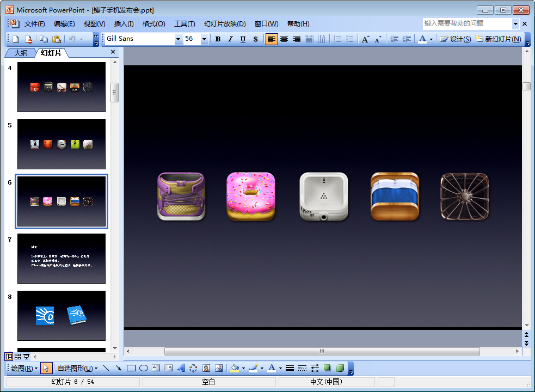
Task: Go to previous slide arrow
Action: tap(526, 335)
